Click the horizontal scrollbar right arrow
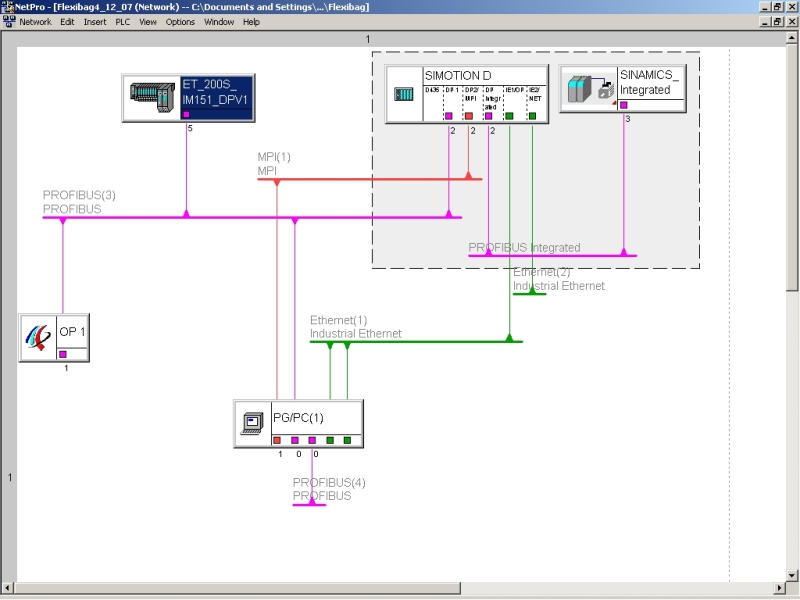This screenshot has height=600, width=800. (780, 588)
